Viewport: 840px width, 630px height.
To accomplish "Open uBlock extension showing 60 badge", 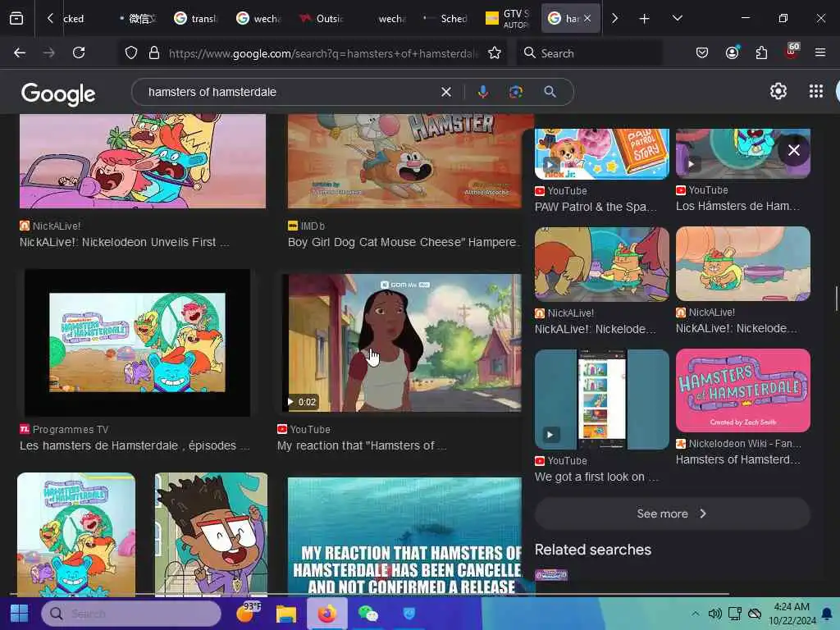I will click(x=791, y=52).
